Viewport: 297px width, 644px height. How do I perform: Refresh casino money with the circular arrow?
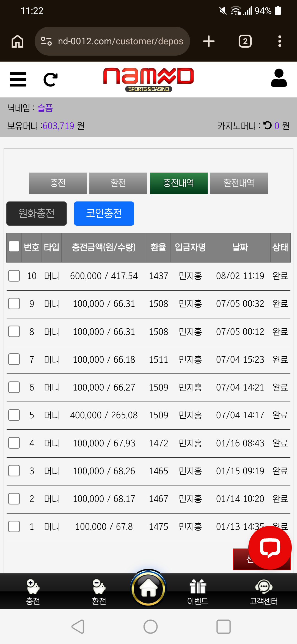pyautogui.click(x=267, y=125)
